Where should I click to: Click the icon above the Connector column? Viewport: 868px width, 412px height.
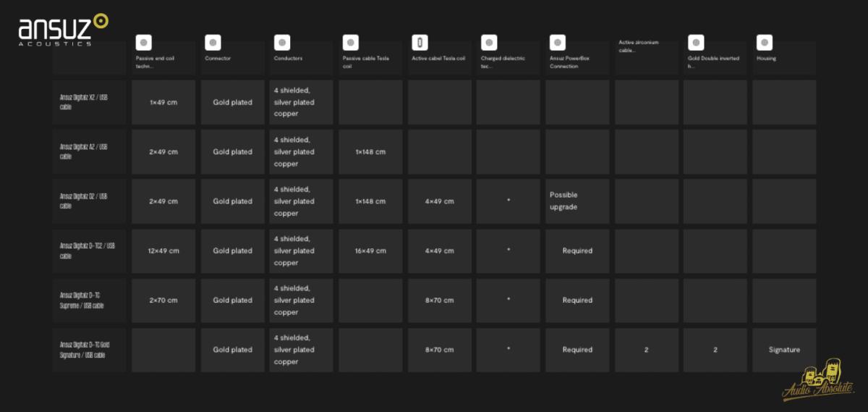[213, 43]
